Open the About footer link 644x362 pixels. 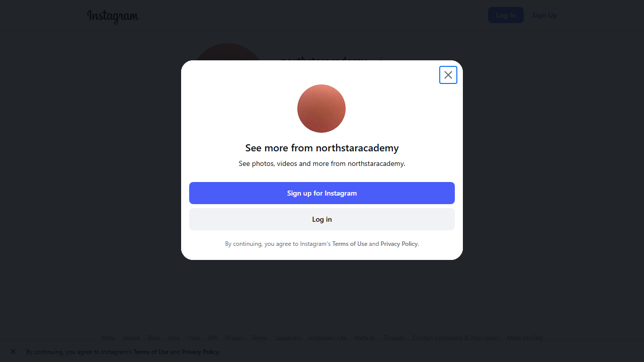pos(131,338)
